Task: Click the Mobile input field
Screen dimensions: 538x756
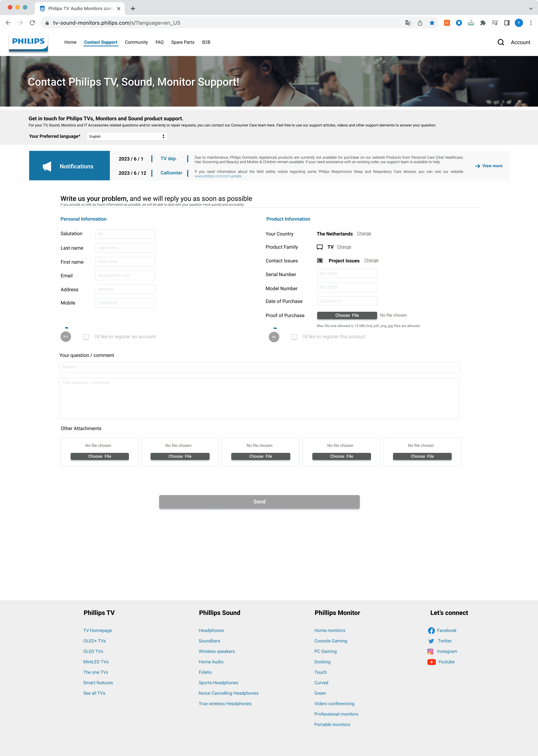Action: 125,303
